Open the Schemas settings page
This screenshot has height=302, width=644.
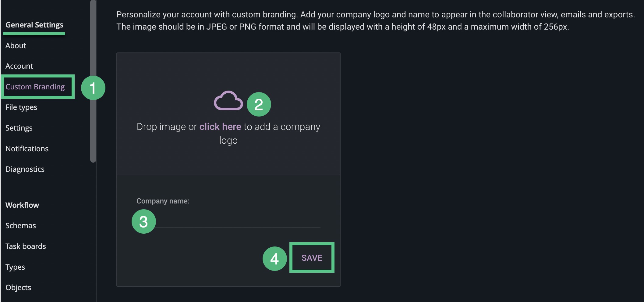click(20, 226)
